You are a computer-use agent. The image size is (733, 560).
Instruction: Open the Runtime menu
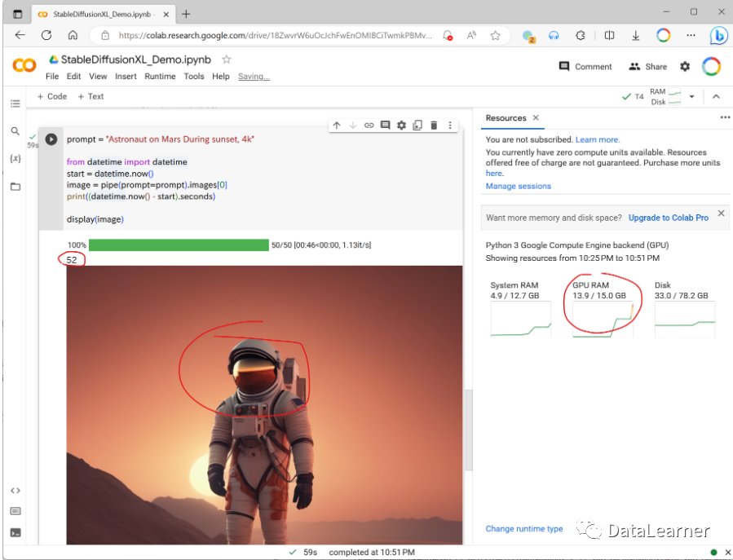click(x=160, y=76)
